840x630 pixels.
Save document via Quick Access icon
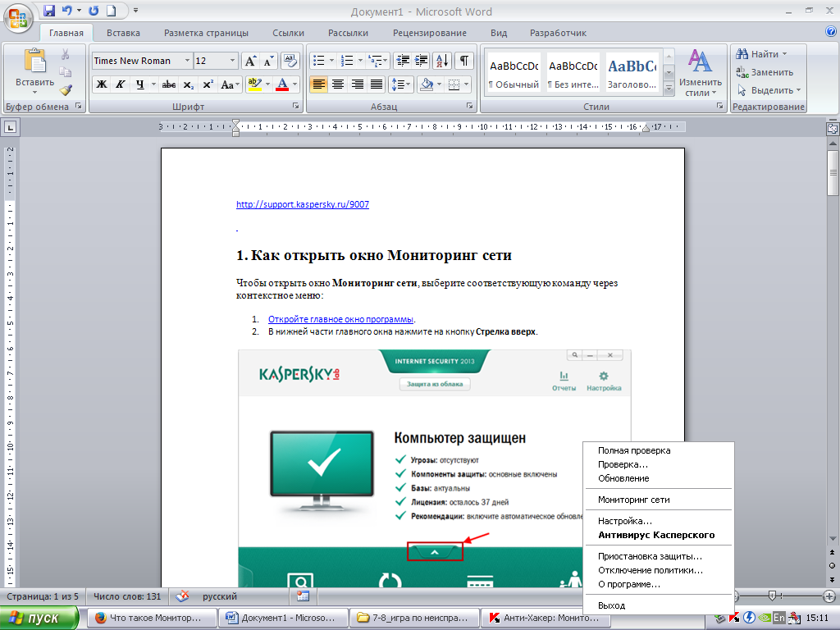click(49, 11)
